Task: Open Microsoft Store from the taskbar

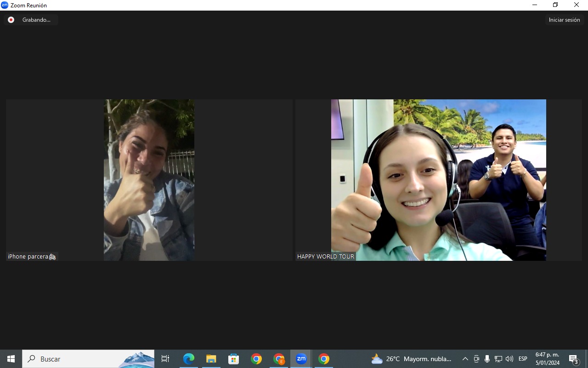Action: [234, 359]
